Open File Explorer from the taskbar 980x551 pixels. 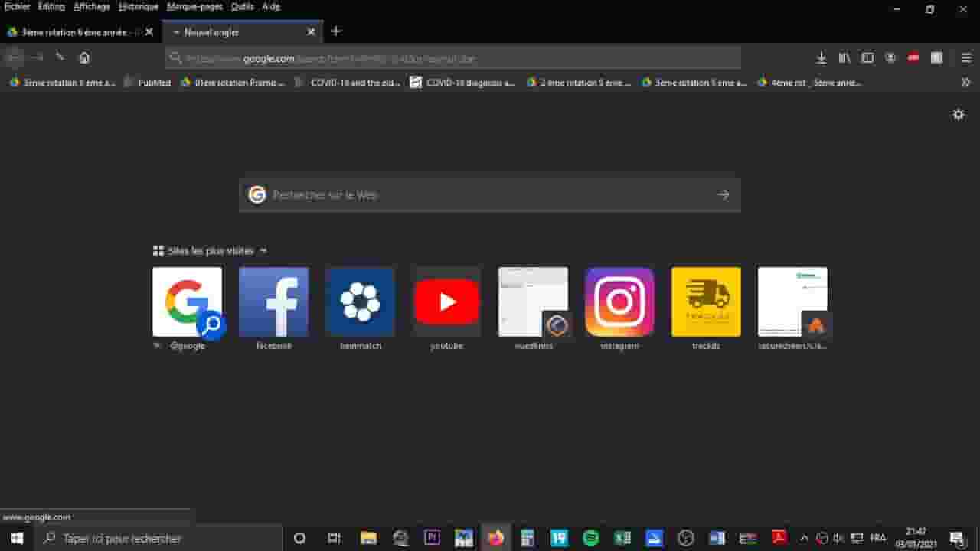pyautogui.click(x=369, y=538)
